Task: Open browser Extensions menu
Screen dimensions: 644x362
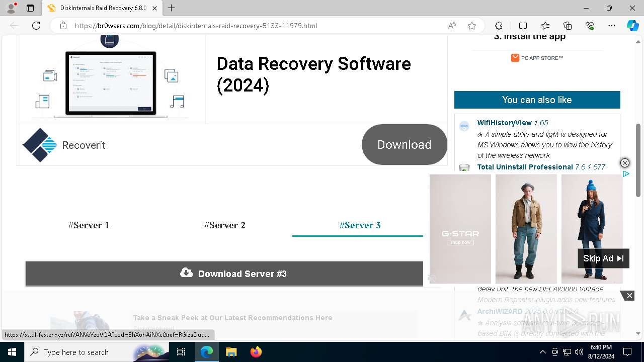Action: tap(499, 26)
